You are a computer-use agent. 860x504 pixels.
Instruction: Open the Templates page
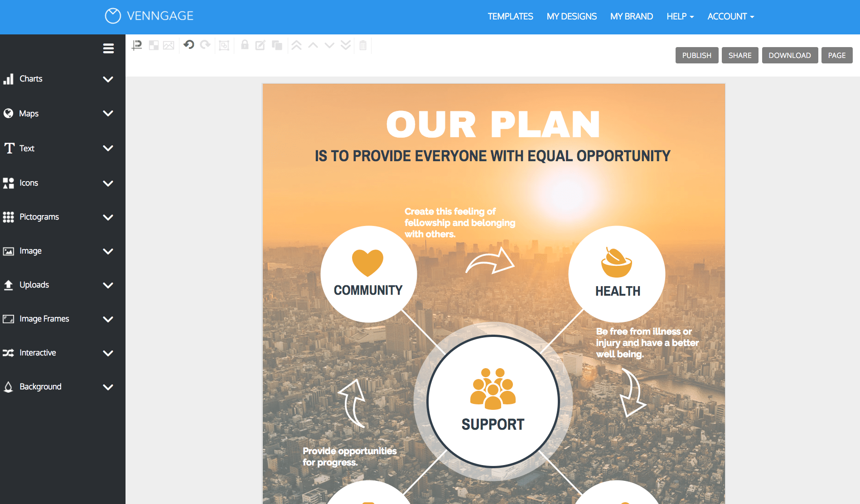tap(510, 16)
